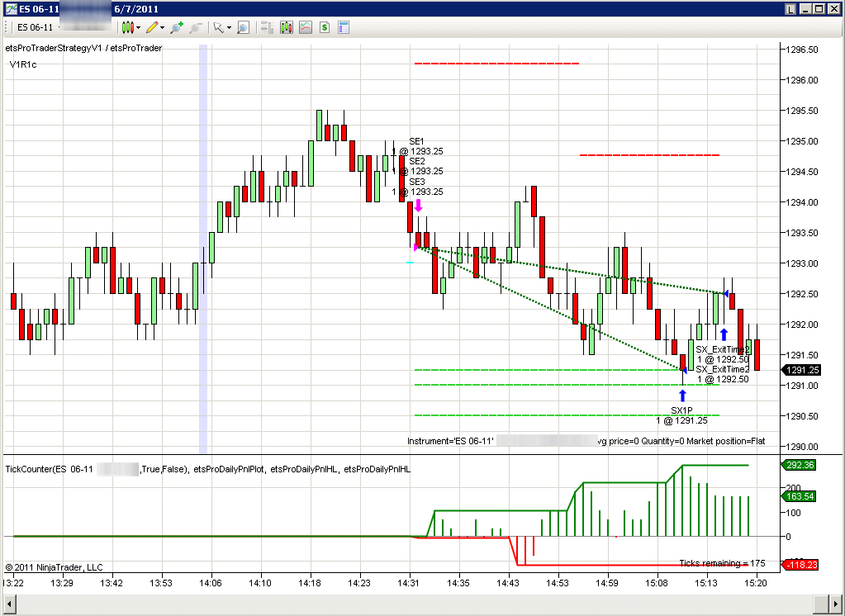Click the Data Box magnifier icon
The width and height of the screenshot is (845, 616).
point(243,27)
